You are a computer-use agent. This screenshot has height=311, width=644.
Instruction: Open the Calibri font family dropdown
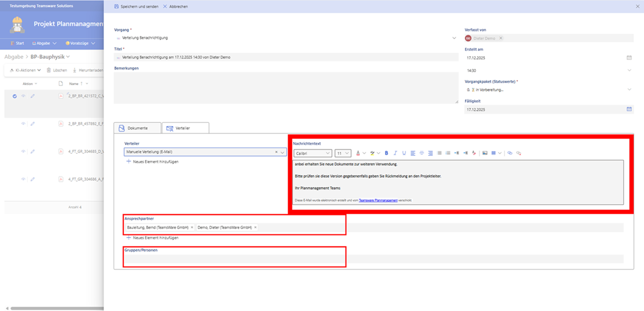pos(312,153)
